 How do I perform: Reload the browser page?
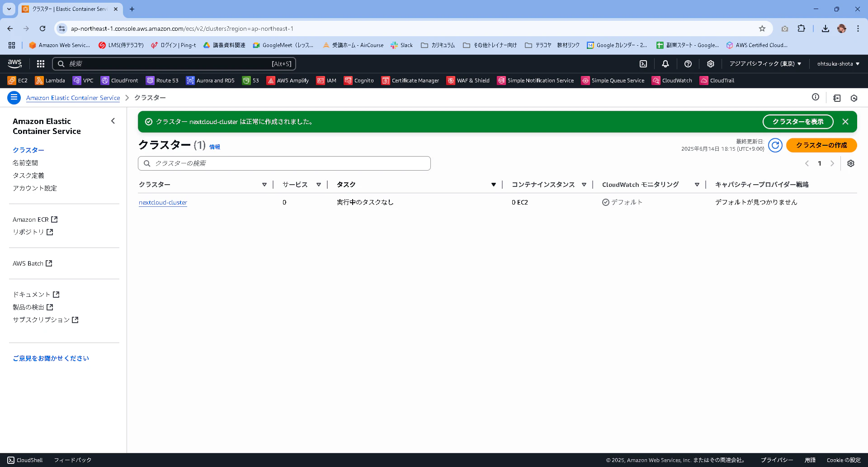(42, 29)
